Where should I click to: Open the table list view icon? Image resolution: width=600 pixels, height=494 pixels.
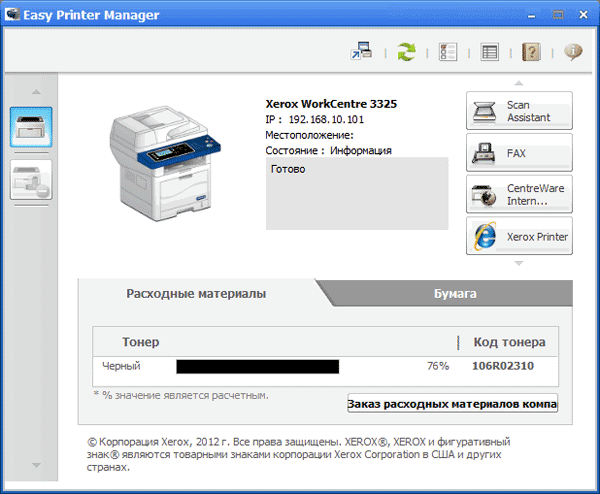(489, 52)
